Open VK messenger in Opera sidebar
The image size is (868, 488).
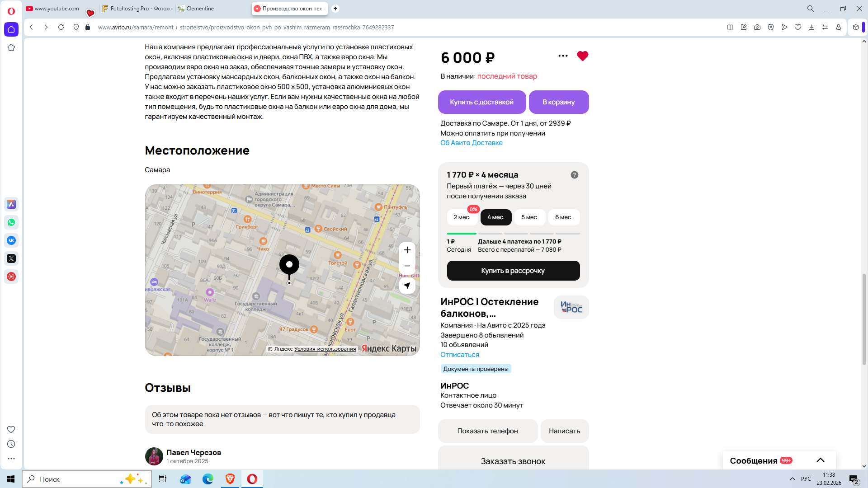pos(11,240)
